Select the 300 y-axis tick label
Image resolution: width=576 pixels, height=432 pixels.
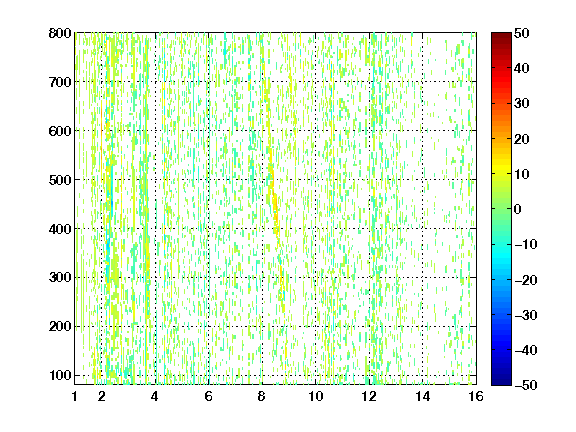tap(60, 278)
